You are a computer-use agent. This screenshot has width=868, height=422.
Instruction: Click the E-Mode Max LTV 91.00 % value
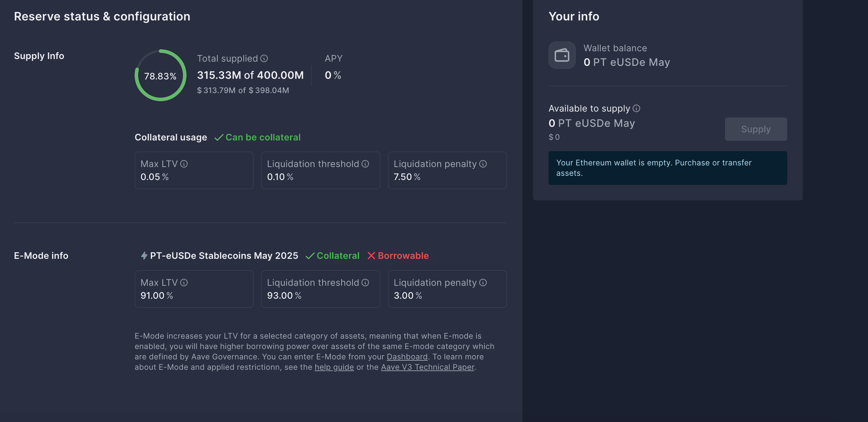[157, 295]
